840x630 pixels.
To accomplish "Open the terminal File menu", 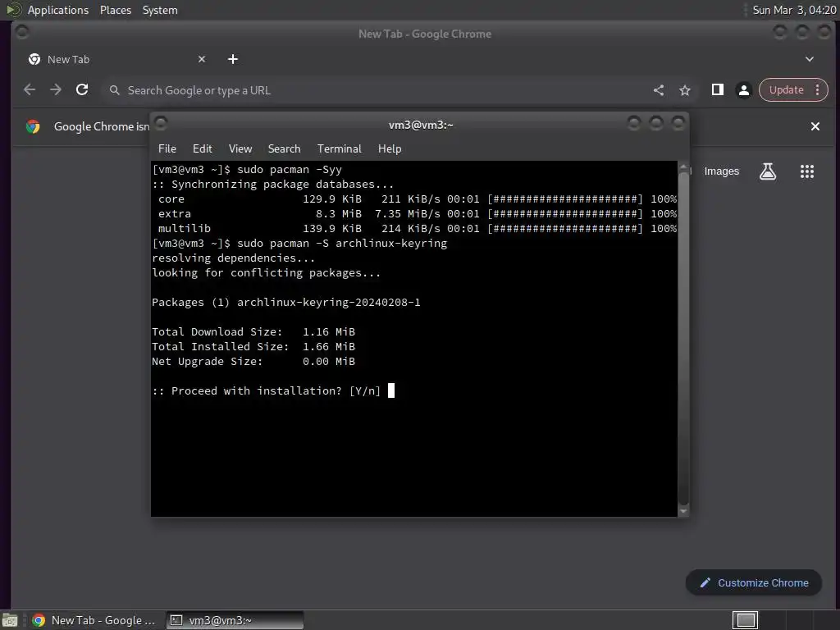I will point(167,149).
